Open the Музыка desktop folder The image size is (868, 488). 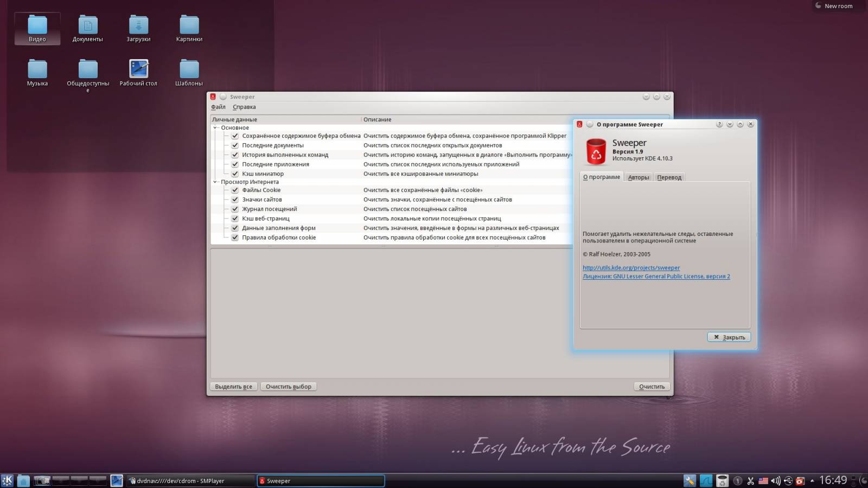click(x=37, y=73)
